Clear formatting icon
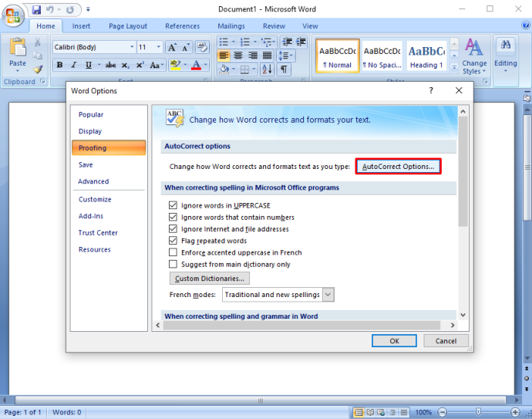 [x=202, y=47]
